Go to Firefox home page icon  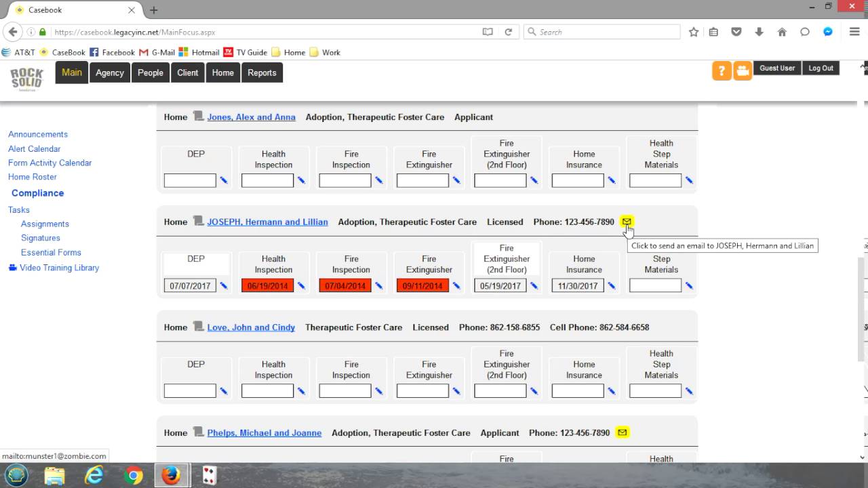coord(782,32)
